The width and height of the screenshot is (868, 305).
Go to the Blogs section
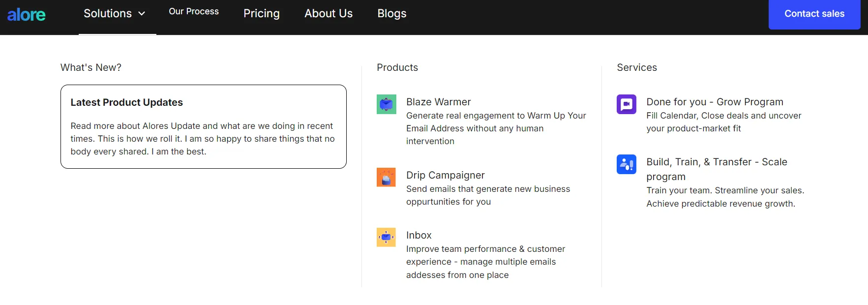[x=391, y=14]
